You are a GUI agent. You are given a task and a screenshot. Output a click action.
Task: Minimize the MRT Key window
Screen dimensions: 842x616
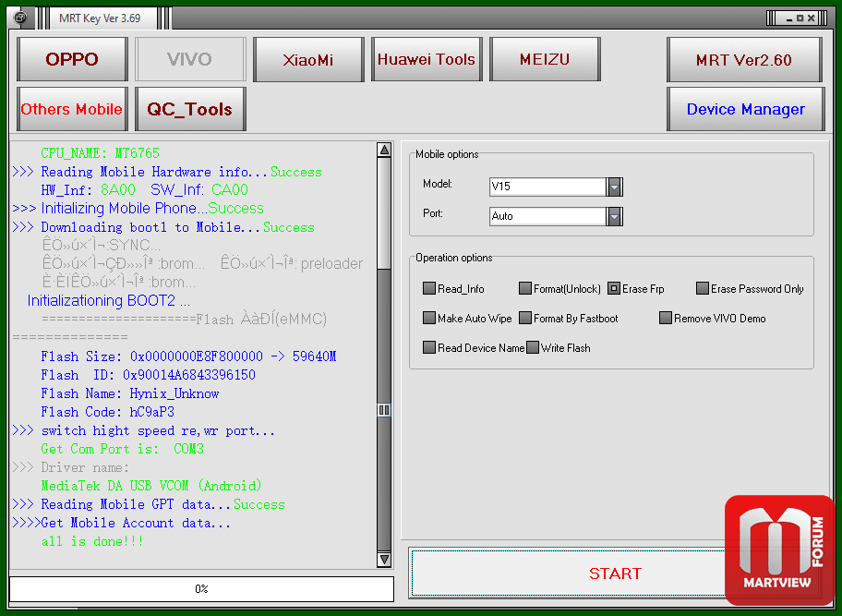click(x=788, y=18)
